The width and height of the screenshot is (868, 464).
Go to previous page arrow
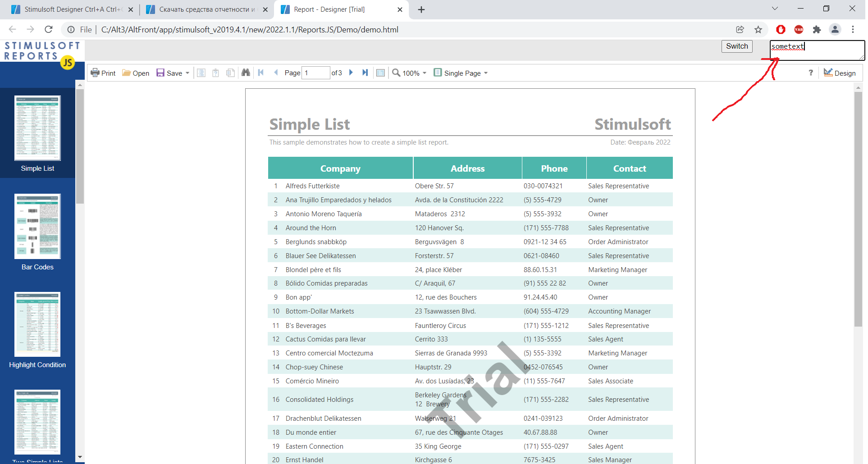tap(276, 73)
